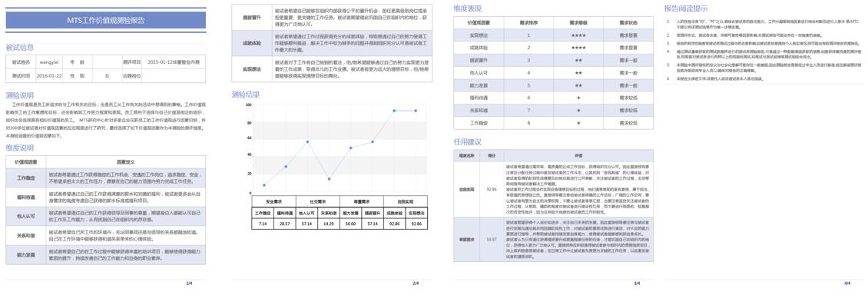The image size is (868, 302).
Task: Select the 任用建议 section heading
Action: click(467, 142)
